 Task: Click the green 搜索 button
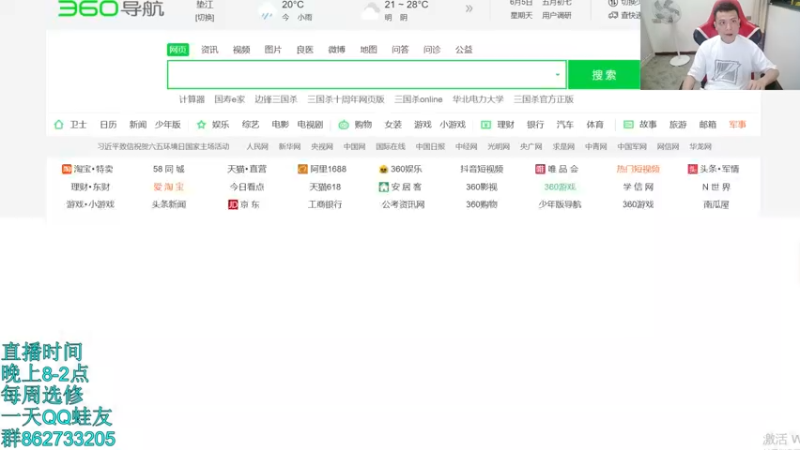pos(604,74)
